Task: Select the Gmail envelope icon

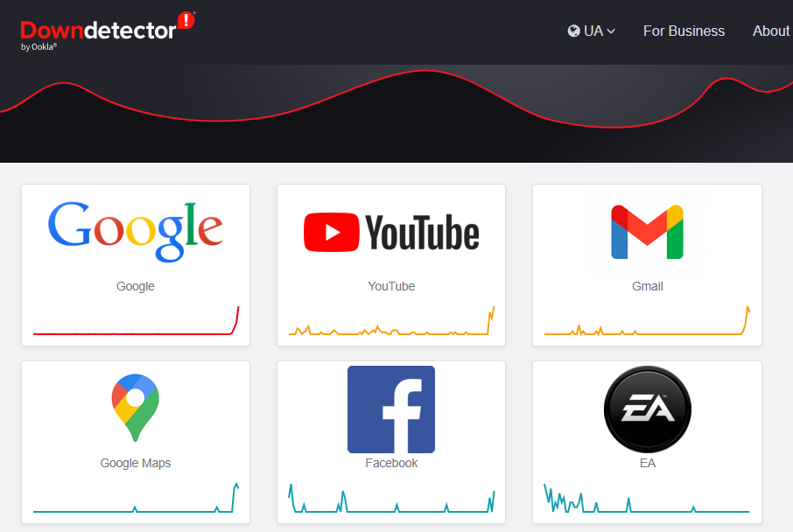Action: point(647,232)
